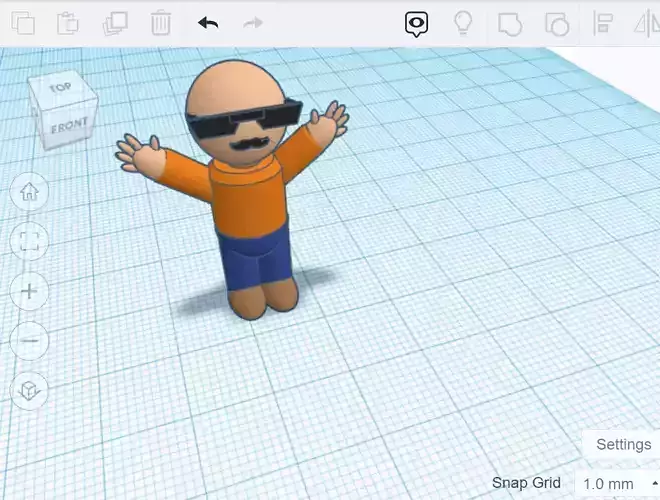Click the Group shapes icon
The height and width of the screenshot is (500, 660).
coord(510,24)
